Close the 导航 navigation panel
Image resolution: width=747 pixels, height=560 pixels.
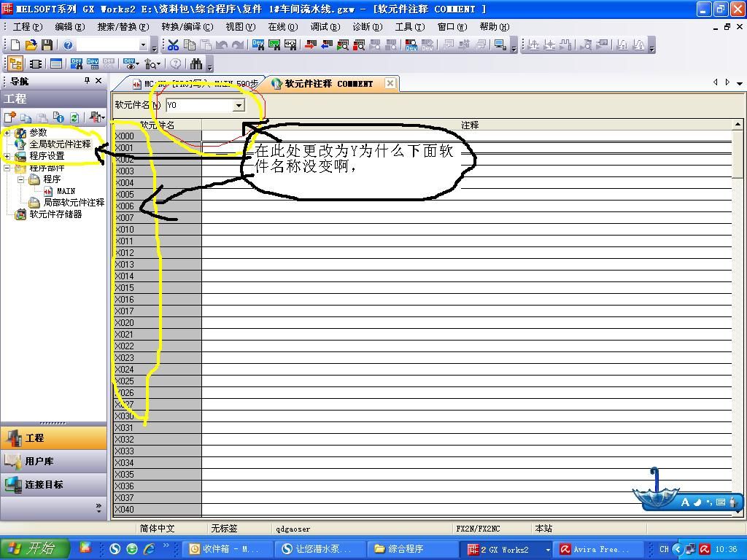coord(98,80)
